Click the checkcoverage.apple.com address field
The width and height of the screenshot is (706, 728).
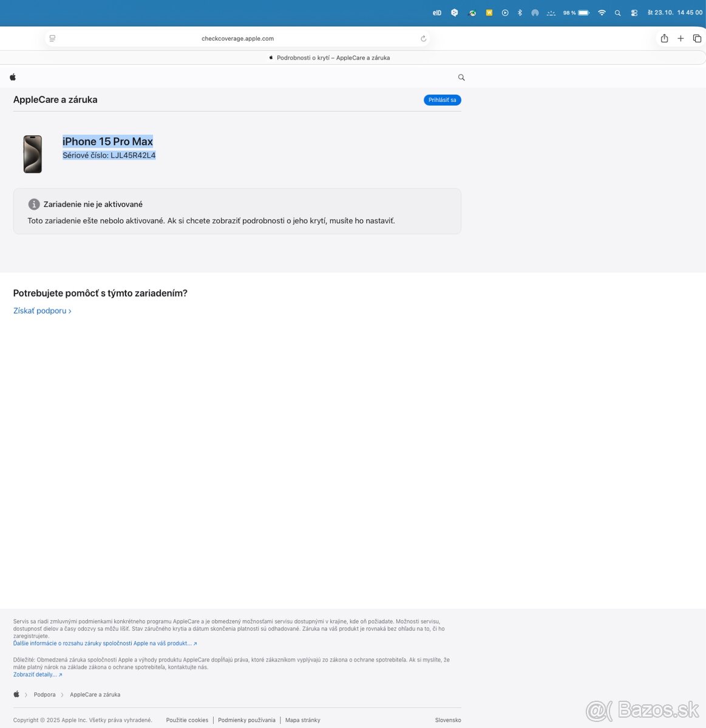[237, 38]
